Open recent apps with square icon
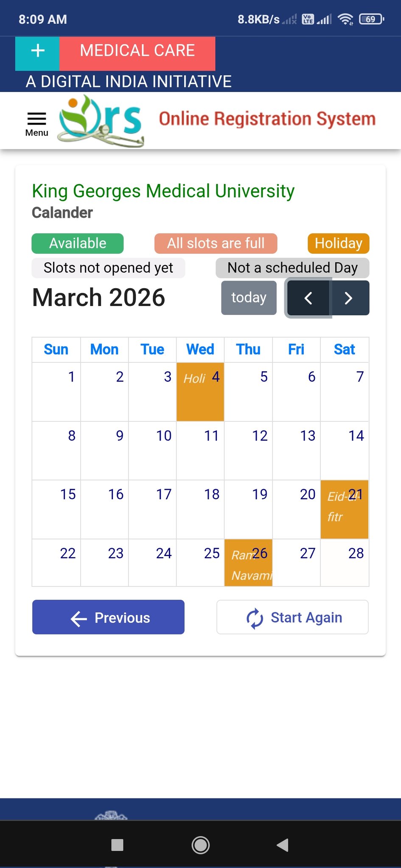Viewport: 401px width, 868px height. coord(117,845)
